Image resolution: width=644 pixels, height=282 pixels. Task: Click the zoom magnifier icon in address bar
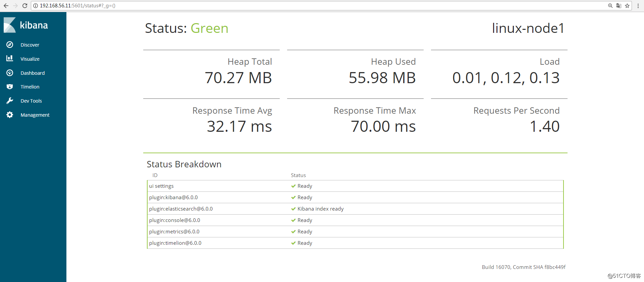tap(610, 6)
